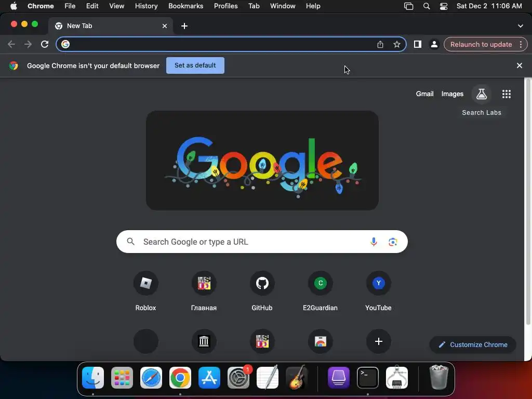Open the View menu

point(116,6)
